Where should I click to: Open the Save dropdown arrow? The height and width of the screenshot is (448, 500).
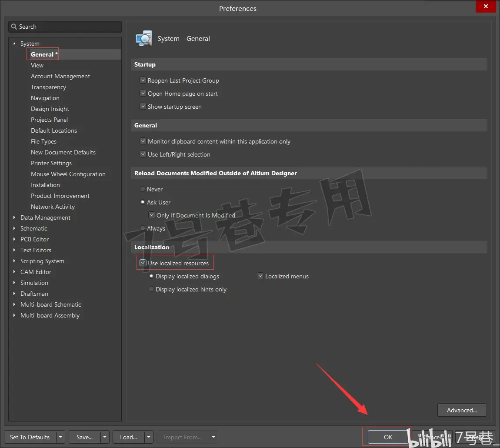point(105,437)
